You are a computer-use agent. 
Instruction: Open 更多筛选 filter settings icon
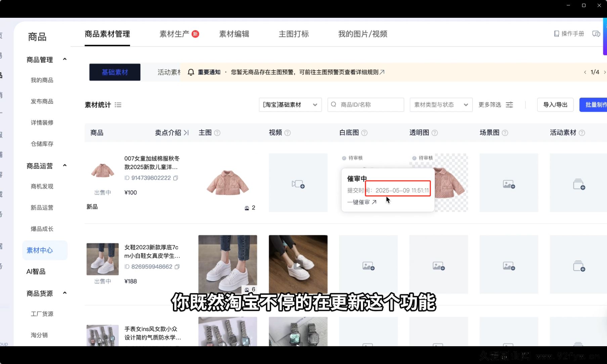(509, 105)
